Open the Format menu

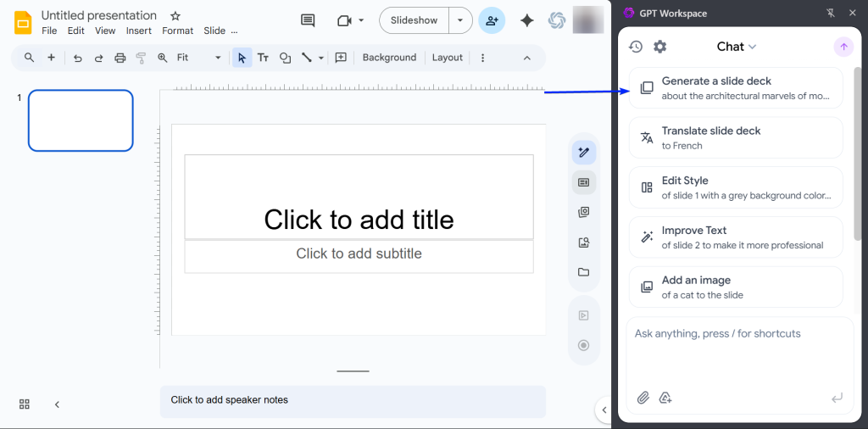(178, 31)
